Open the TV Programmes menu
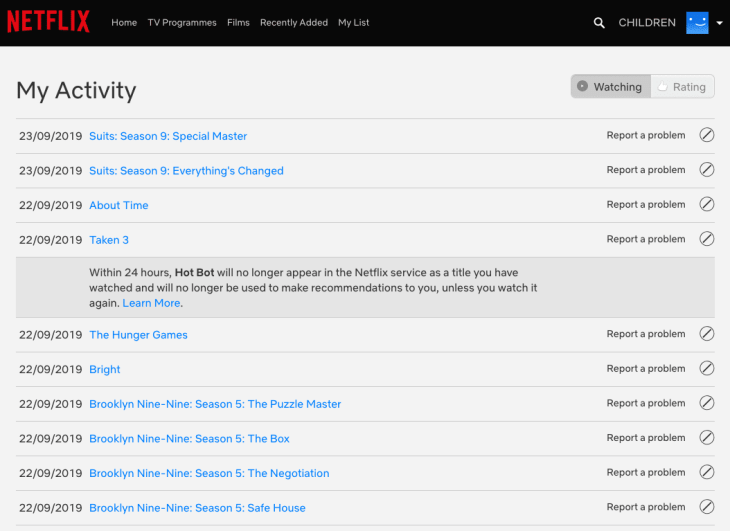The width and height of the screenshot is (730, 531). pos(182,22)
